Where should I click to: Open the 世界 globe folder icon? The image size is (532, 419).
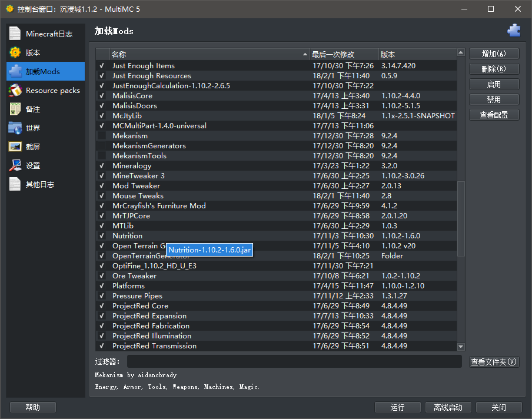(15, 128)
